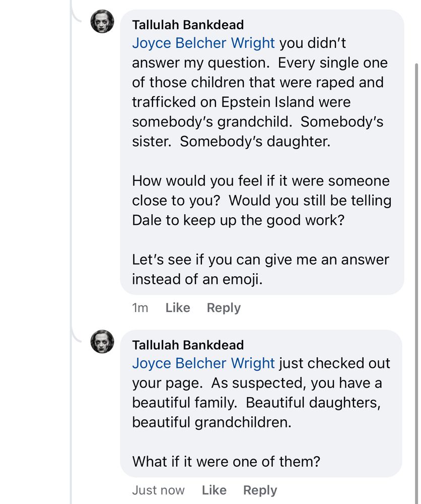This screenshot has width=421, height=504.
Task: Click the 'Just now' timestamp
Action: pos(158,490)
